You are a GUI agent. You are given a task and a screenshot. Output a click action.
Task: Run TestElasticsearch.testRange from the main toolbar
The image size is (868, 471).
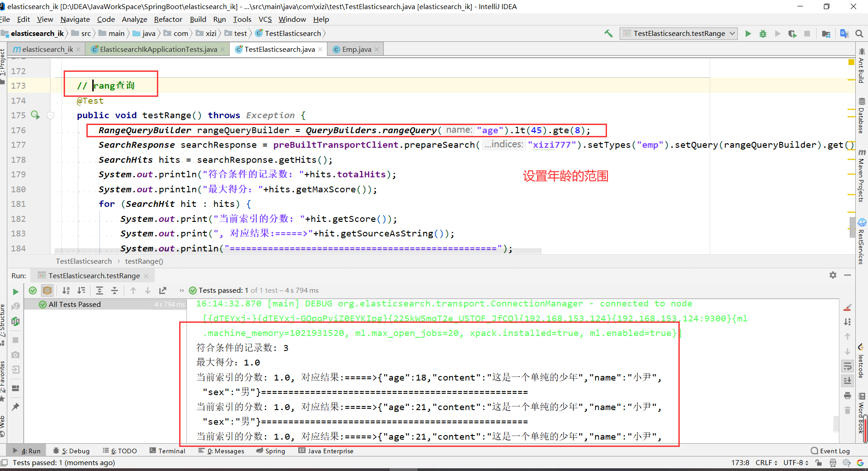pyautogui.click(x=748, y=34)
